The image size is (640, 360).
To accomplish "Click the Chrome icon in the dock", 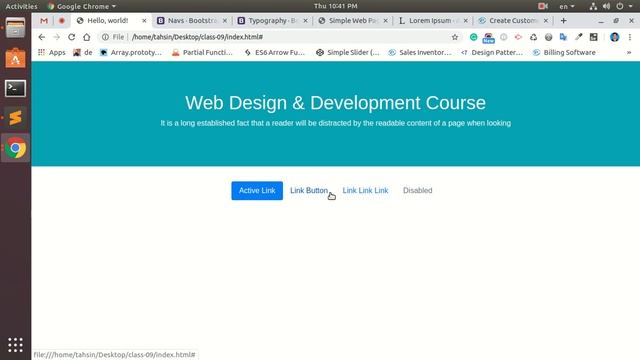I will [x=16, y=148].
